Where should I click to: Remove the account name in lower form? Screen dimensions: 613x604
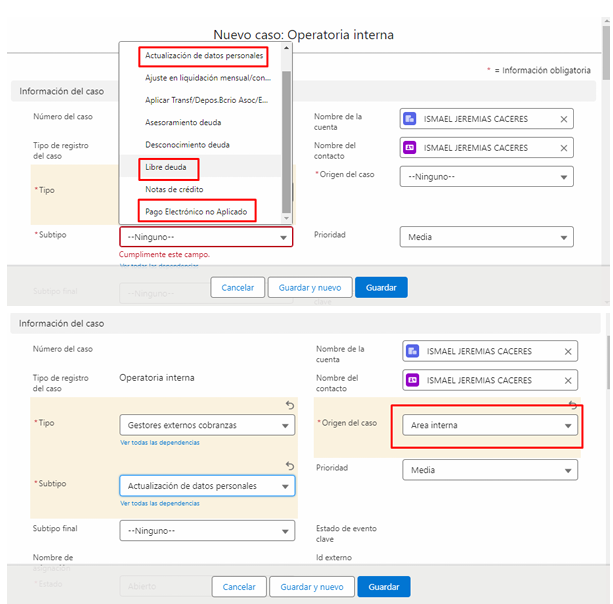[x=567, y=351]
